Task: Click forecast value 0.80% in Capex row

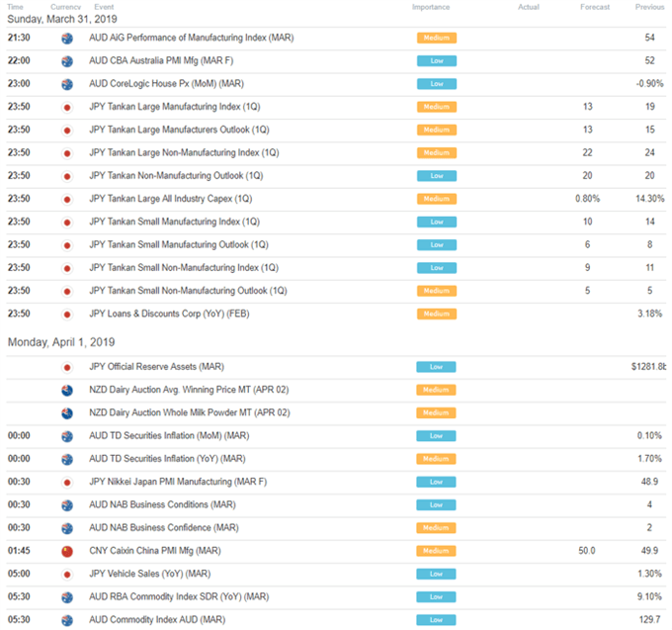Action: coord(588,199)
